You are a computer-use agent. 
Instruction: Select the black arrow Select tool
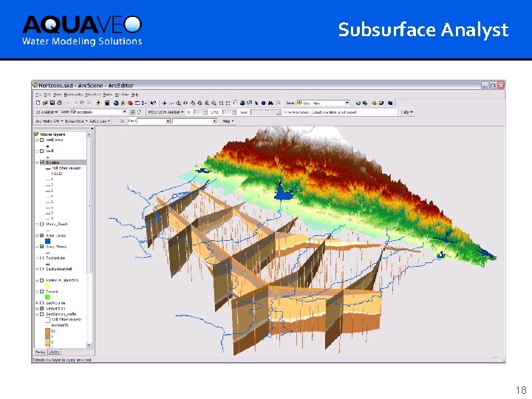click(x=257, y=103)
